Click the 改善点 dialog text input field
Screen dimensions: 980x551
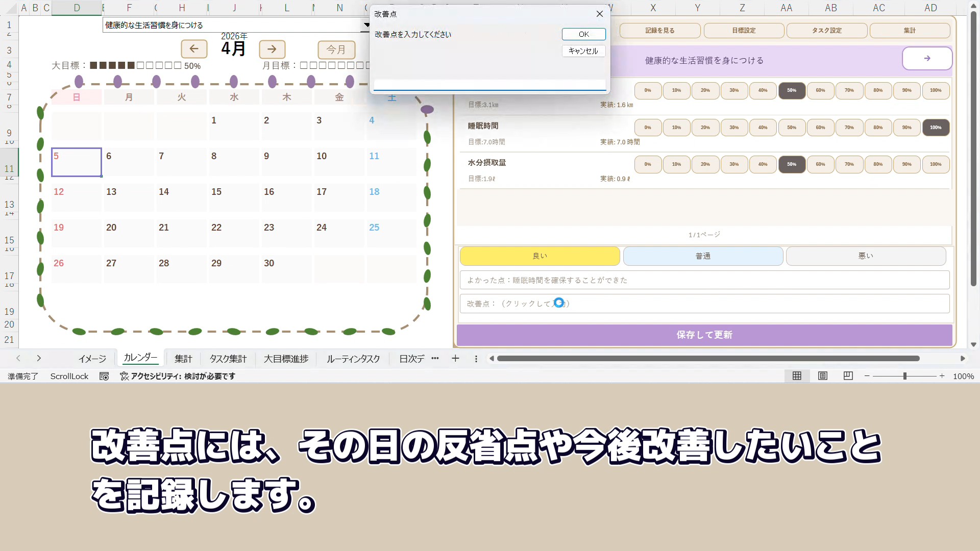coord(489,85)
